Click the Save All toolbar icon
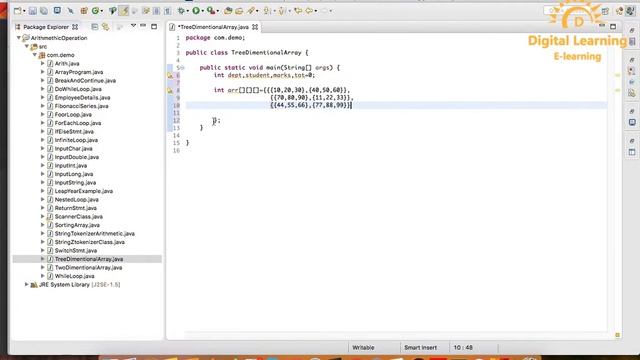This screenshot has height=360, width=640. click(x=44, y=11)
